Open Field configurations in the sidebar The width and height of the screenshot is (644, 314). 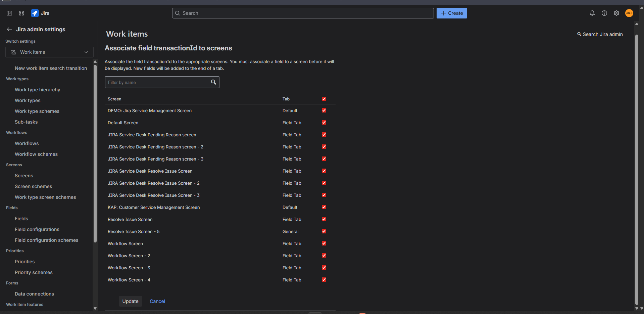[x=37, y=229]
